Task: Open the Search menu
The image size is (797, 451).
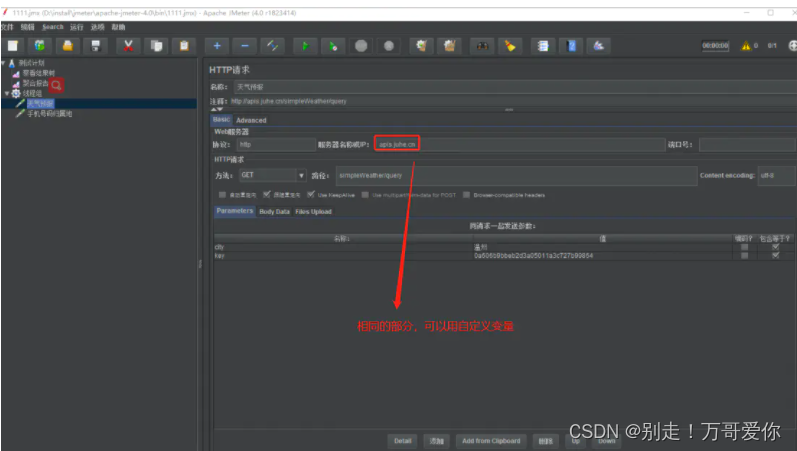Action: (x=53, y=27)
